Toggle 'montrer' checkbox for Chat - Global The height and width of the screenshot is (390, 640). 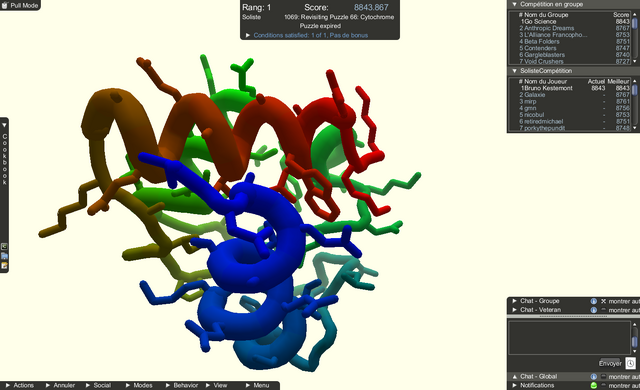pos(603,377)
